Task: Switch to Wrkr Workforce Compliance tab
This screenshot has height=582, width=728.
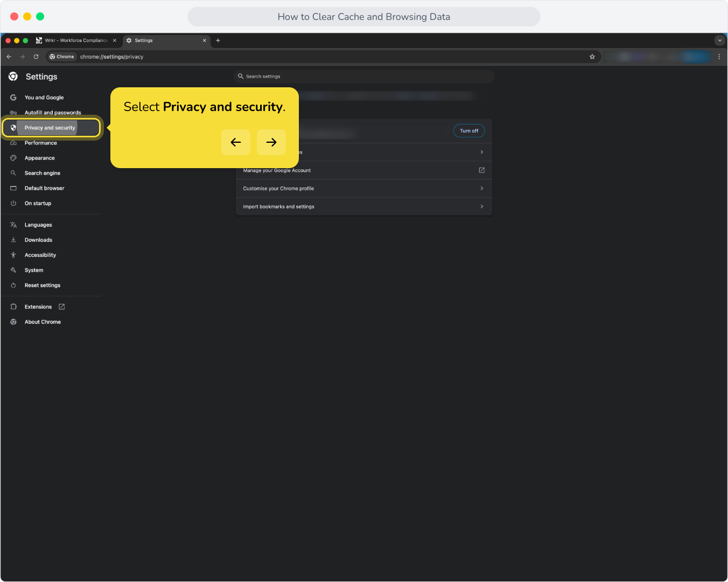Action: click(76, 40)
